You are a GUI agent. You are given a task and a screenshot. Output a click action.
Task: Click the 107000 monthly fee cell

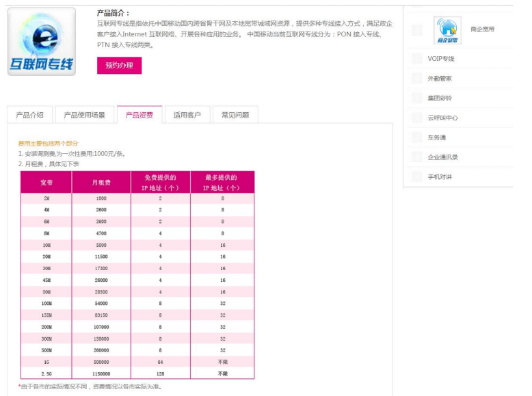coord(101,327)
